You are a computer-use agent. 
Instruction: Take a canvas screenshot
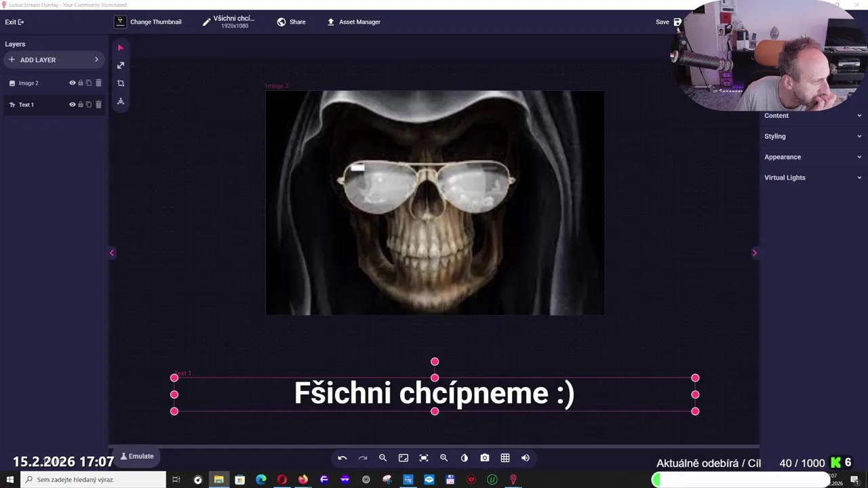485,458
